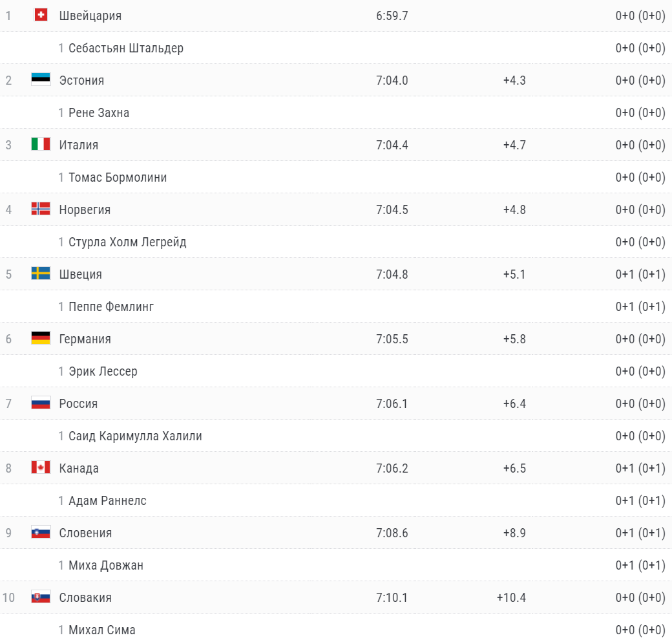Click Slovakia's time gap +10.4
This screenshot has height=642, width=672.
511,597
